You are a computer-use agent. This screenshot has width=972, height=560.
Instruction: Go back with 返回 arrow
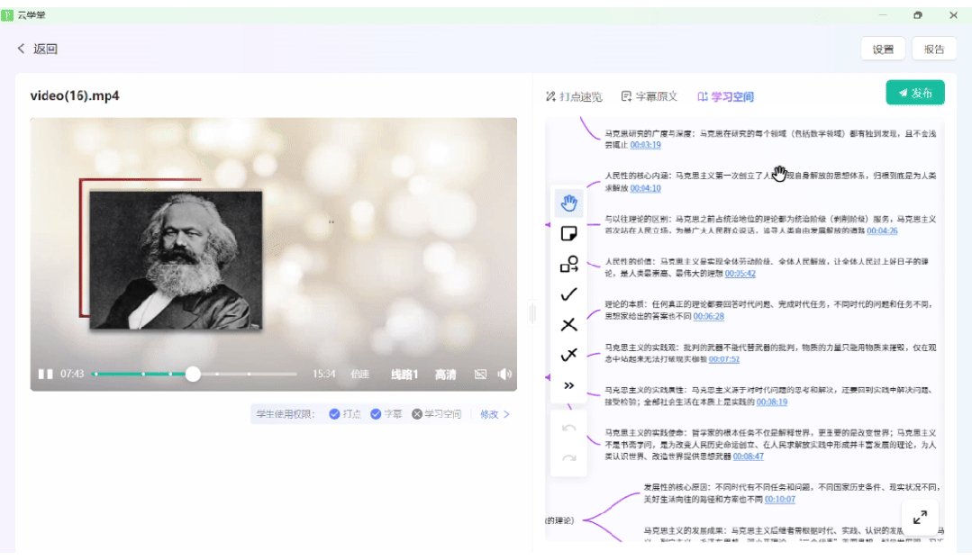[x=37, y=49]
